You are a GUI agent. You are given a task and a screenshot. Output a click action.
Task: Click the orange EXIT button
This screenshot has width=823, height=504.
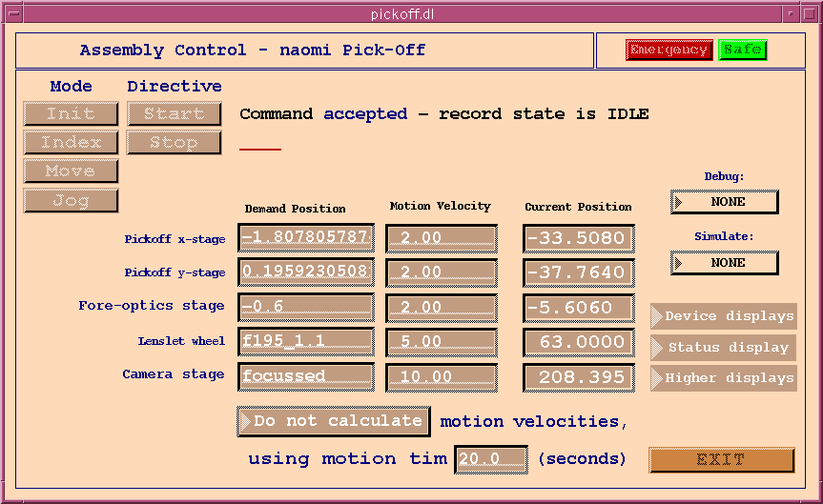click(721, 460)
